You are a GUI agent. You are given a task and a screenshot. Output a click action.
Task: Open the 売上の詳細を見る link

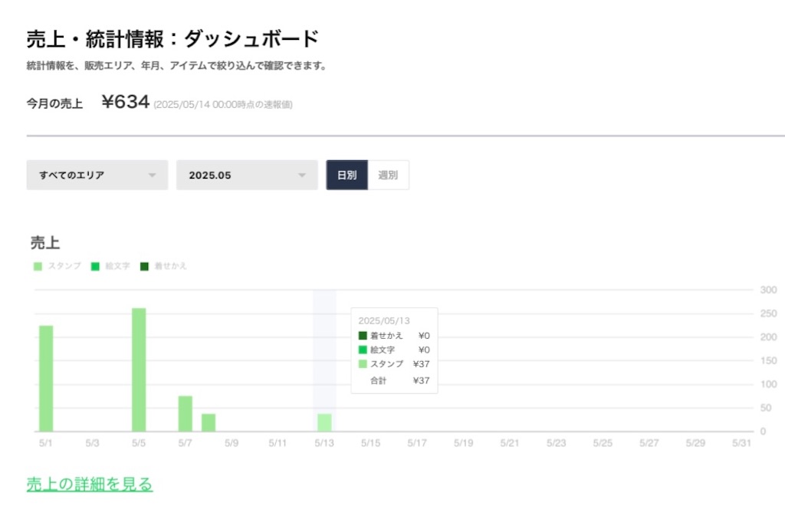click(x=90, y=484)
